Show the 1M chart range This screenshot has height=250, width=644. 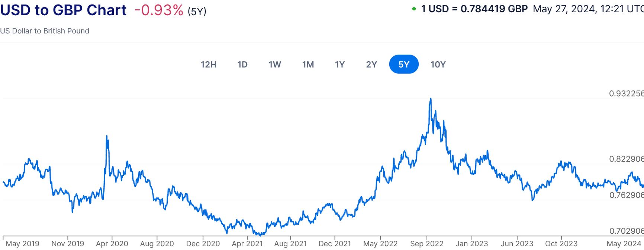pyautogui.click(x=308, y=65)
